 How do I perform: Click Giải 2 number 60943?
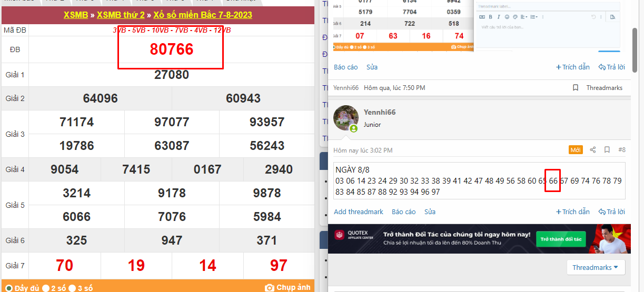(x=243, y=98)
